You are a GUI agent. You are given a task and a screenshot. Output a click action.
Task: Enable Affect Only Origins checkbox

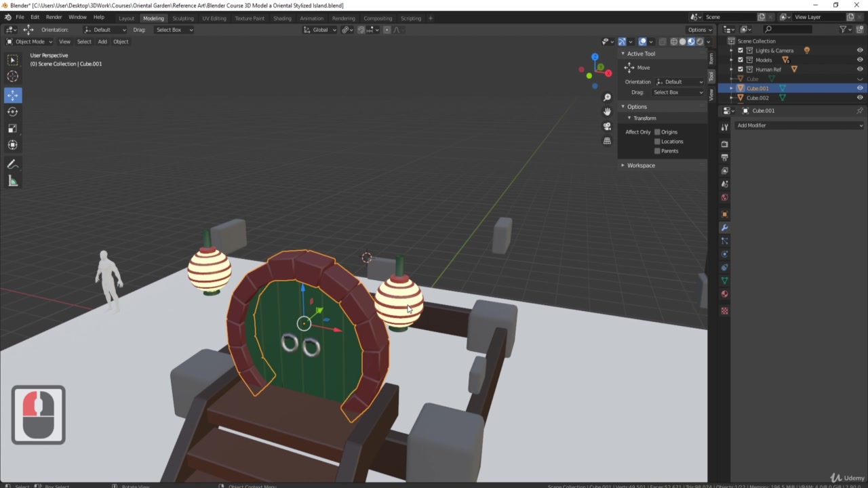pos(657,132)
